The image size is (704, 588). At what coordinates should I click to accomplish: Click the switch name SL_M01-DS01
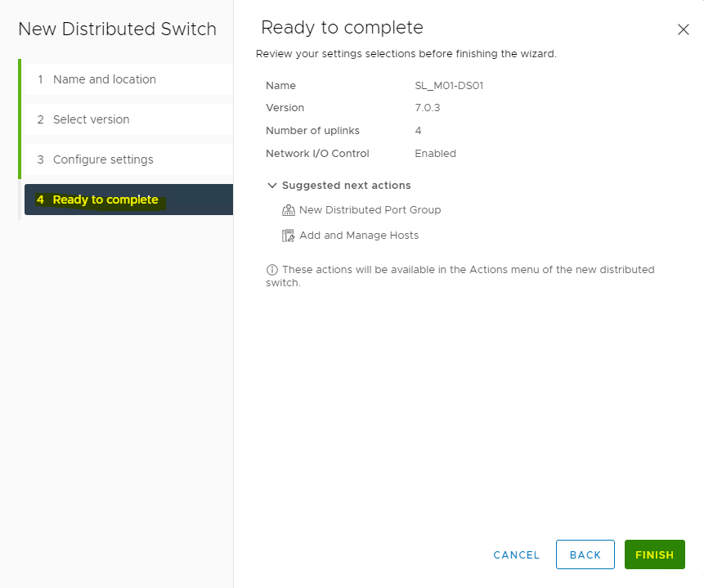449,85
